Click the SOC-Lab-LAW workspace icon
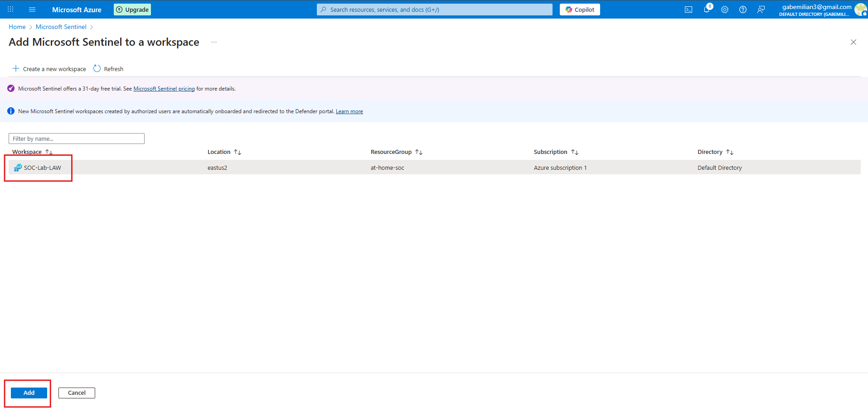Screen dimensions: 868x412 (18, 168)
